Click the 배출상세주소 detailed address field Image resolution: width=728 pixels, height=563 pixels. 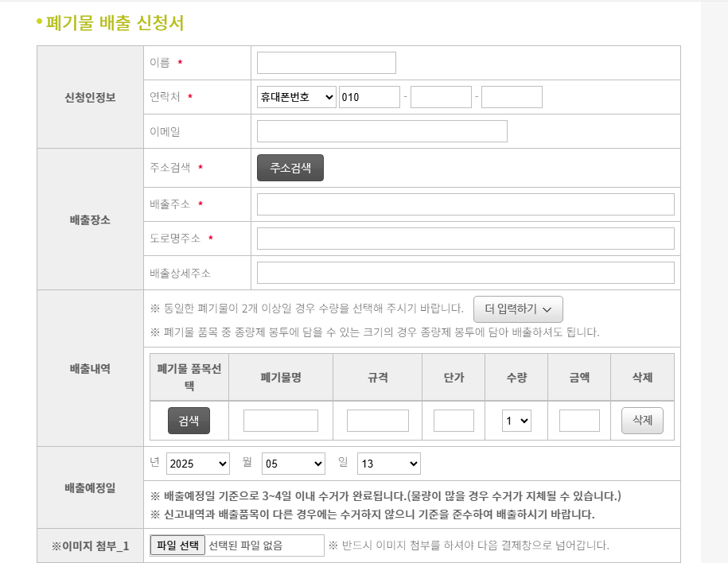click(465, 272)
